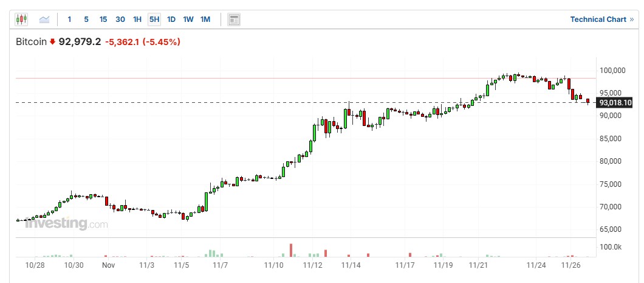Switch to area chart type
644x283 pixels.
[44, 19]
